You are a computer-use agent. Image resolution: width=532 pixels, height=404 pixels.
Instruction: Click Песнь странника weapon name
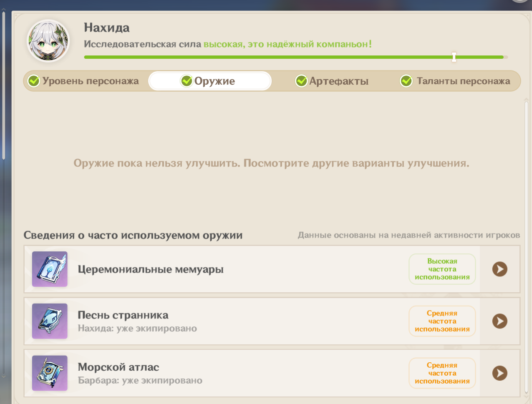tap(123, 315)
